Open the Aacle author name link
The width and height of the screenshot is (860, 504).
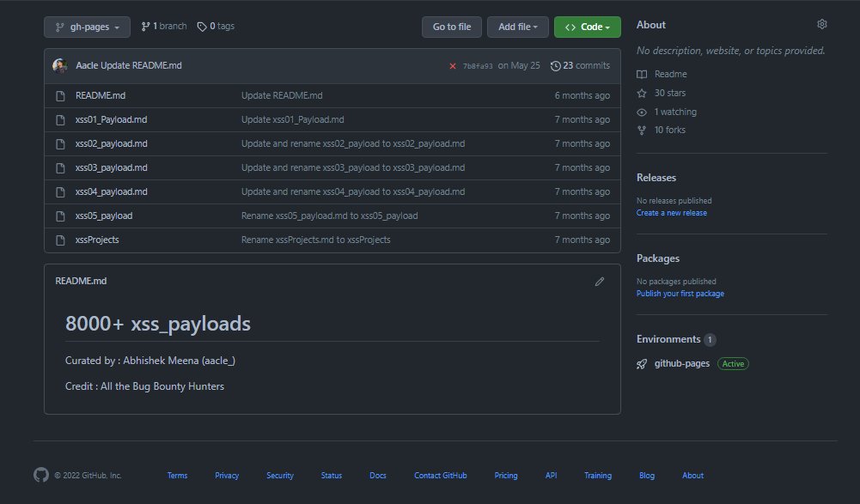(x=87, y=65)
